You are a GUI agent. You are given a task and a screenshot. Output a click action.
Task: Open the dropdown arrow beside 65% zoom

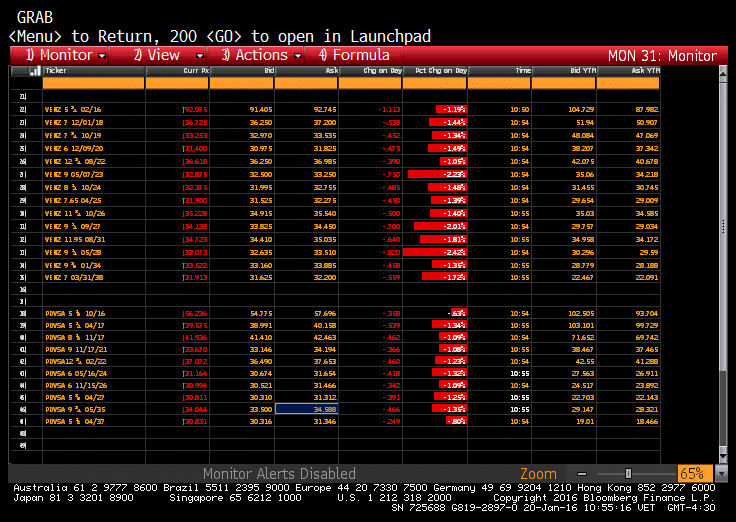point(721,474)
